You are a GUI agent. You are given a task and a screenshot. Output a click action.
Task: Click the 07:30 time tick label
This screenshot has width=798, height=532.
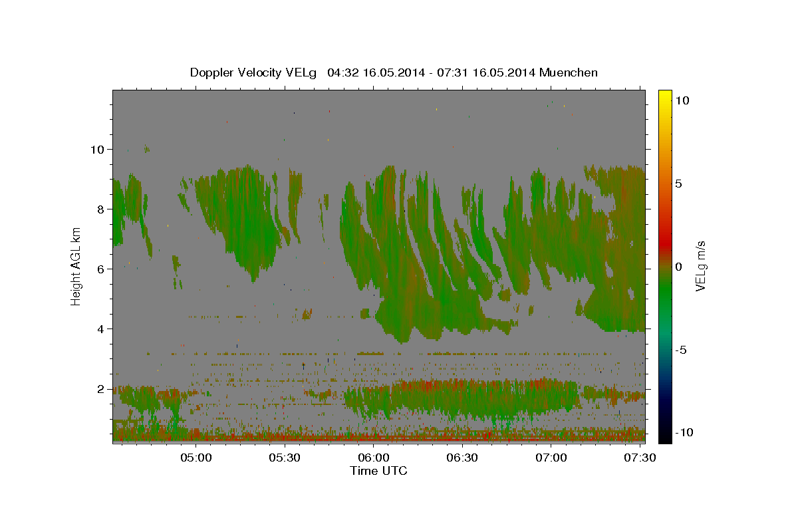coord(640,458)
